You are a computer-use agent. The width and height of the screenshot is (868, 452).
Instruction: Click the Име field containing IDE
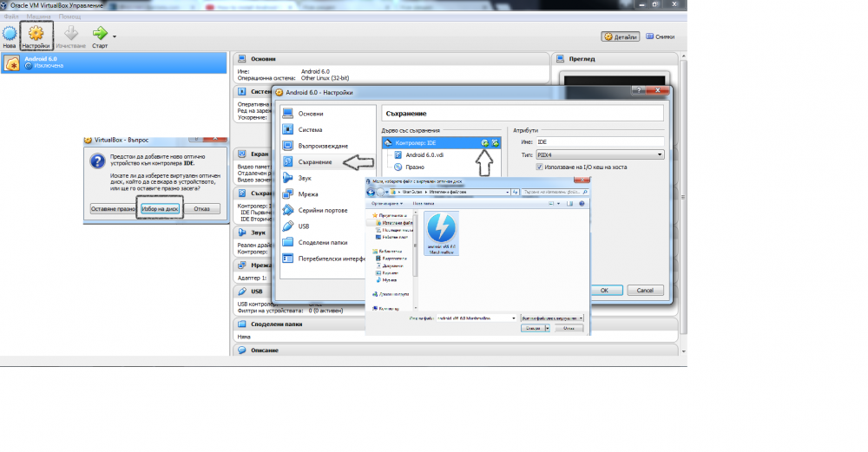(600, 142)
